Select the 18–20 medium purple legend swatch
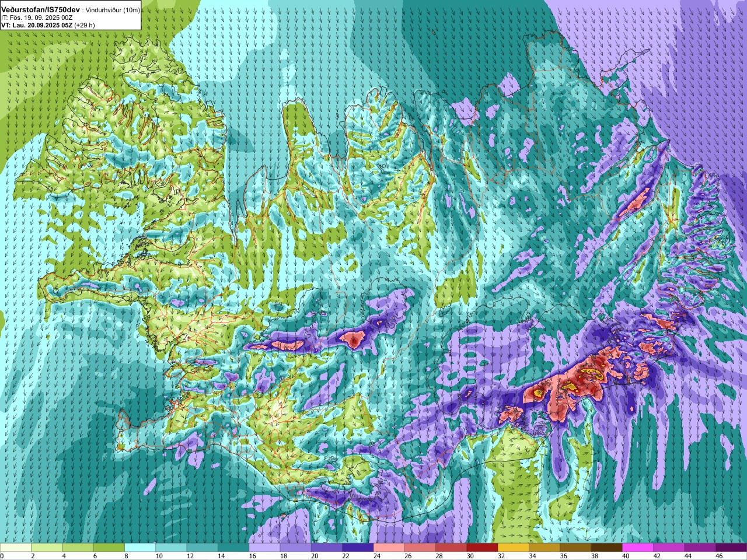 (x=296, y=548)
